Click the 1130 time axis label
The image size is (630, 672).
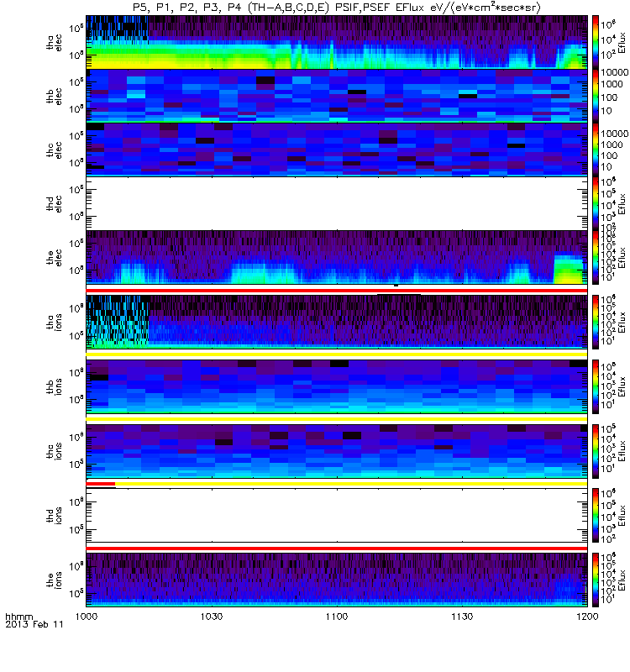click(462, 617)
